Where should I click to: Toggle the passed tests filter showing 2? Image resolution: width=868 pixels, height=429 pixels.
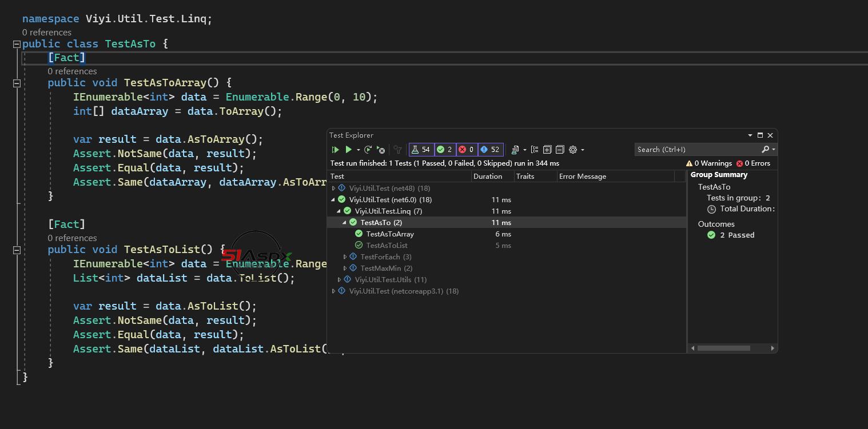pos(444,150)
